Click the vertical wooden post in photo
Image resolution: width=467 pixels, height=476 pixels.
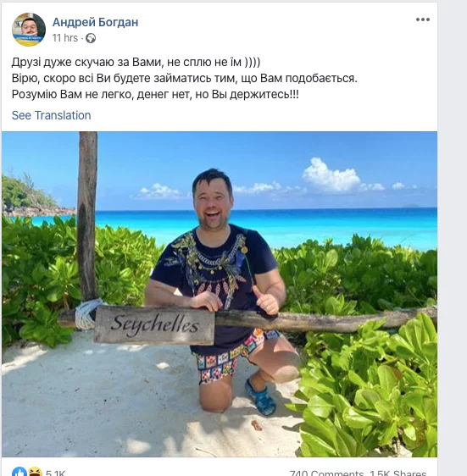[87, 218]
